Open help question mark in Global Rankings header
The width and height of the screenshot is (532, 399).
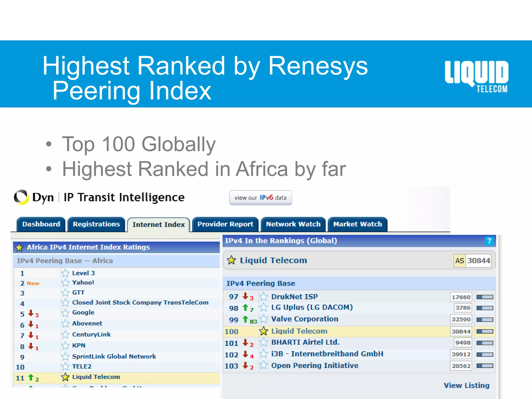pyautogui.click(x=489, y=241)
